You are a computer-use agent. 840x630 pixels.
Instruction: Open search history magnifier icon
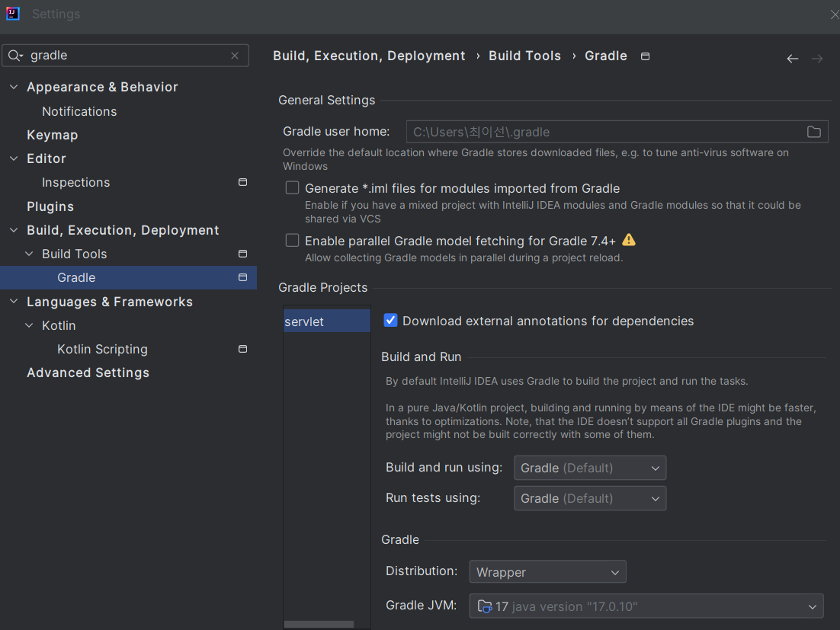(x=15, y=56)
